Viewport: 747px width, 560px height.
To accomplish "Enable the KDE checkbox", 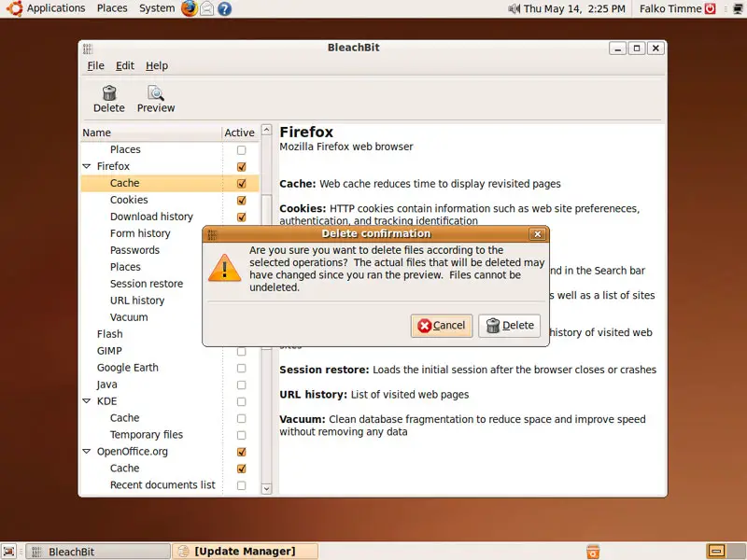I will click(x=242, y=401).
